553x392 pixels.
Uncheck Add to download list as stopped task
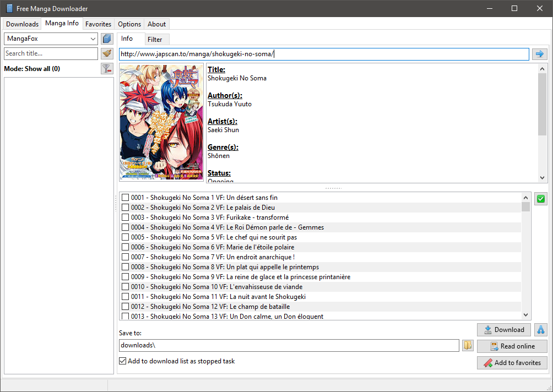123,361
